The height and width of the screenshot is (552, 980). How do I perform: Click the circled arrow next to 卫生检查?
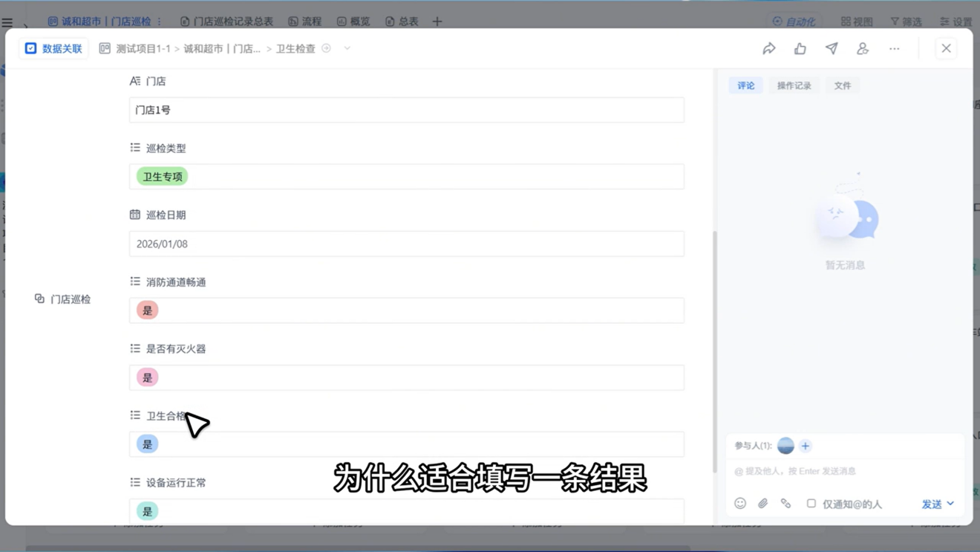point(326,48)
